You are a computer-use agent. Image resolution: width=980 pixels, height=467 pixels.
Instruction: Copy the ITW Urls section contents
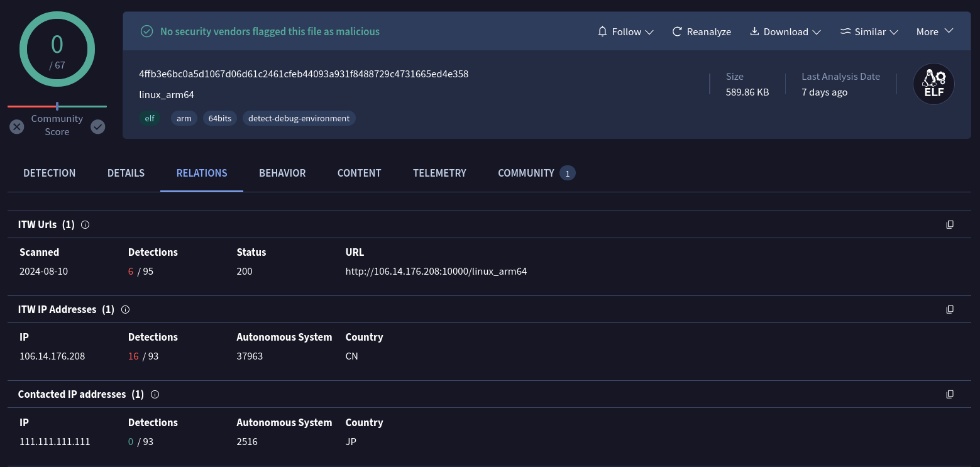pyautogui.click(x=950, y=224)
